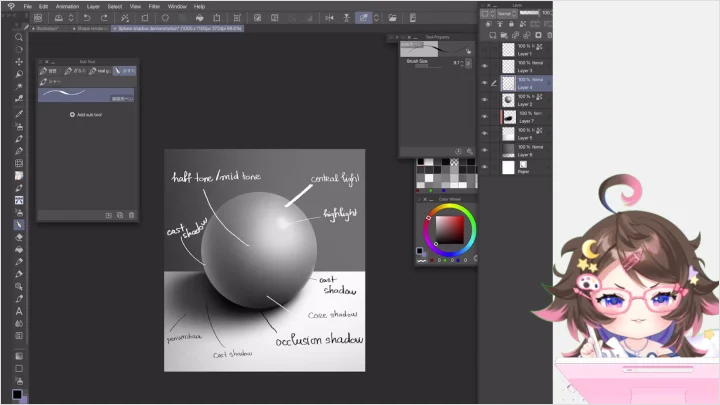This screenshot has width=720, height=405.
Task: Select the Eyedropper tool in the toolbox
Action: (x=19, y=114)
